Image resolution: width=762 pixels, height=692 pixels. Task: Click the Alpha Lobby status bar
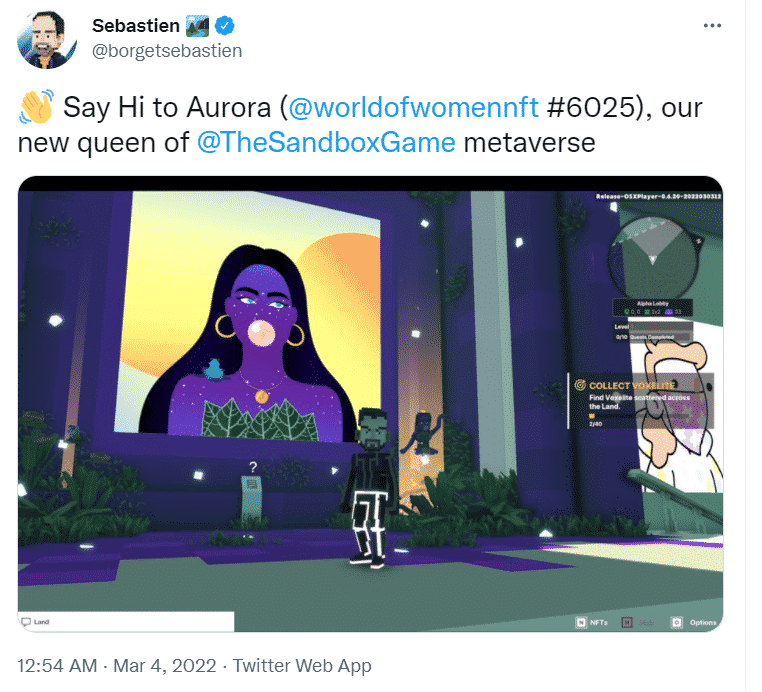coord(653,308)
